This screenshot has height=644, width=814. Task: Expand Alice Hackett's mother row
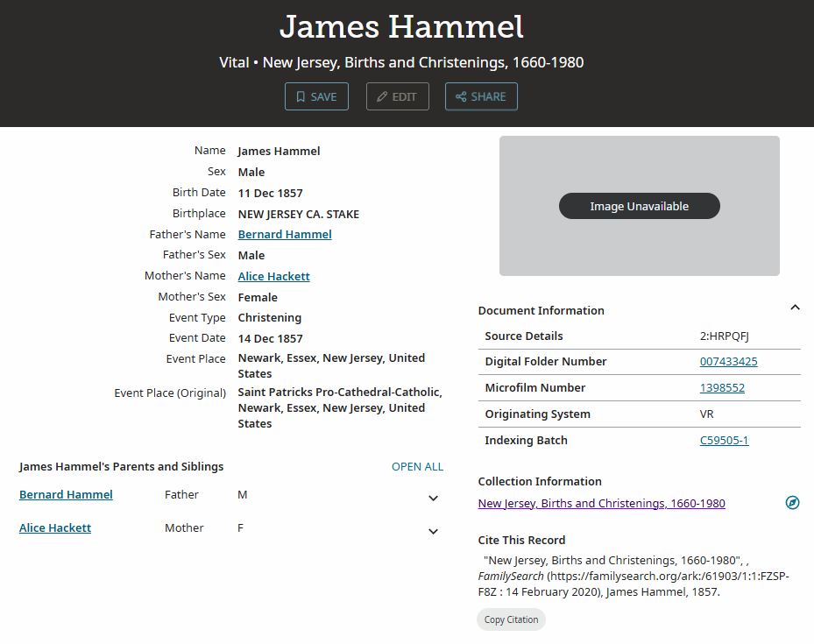433,531
